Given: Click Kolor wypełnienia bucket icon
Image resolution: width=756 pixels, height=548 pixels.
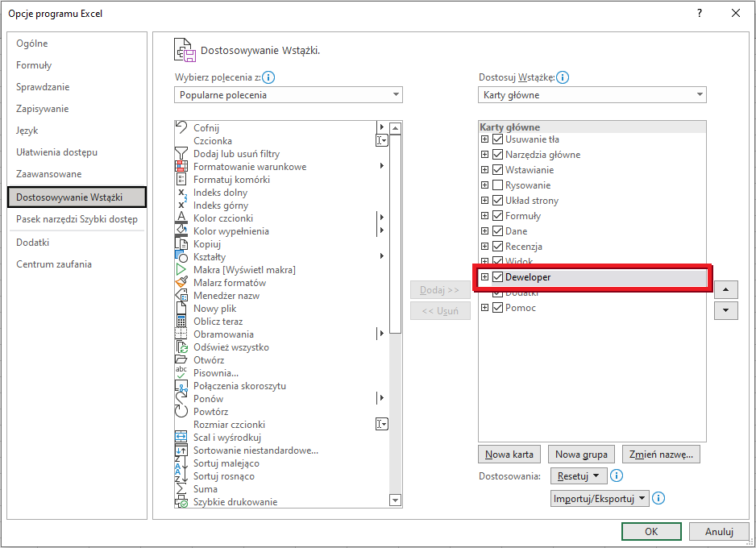Looking at the screenshot, I should click(x=181, y=230).
